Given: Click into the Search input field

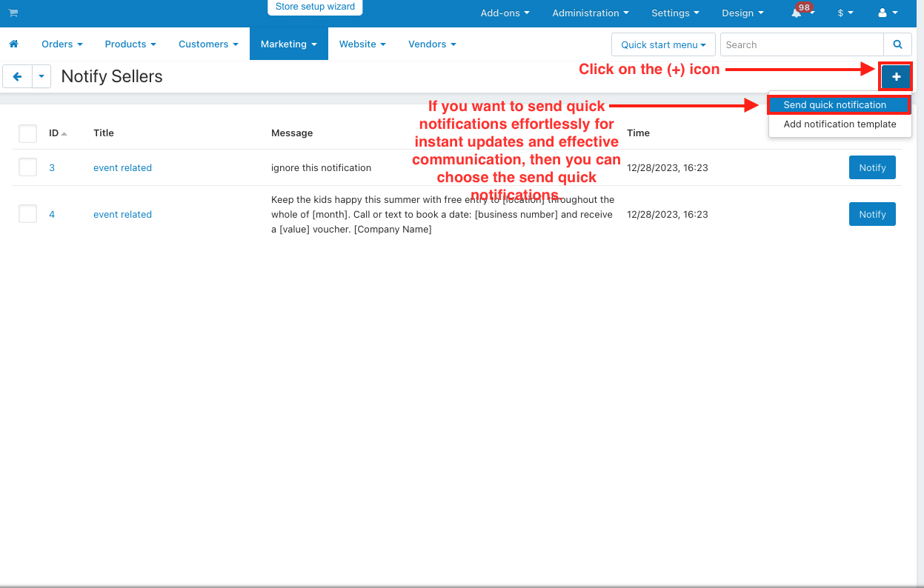Looking at the screenshot, I should [x=801, y=44].
